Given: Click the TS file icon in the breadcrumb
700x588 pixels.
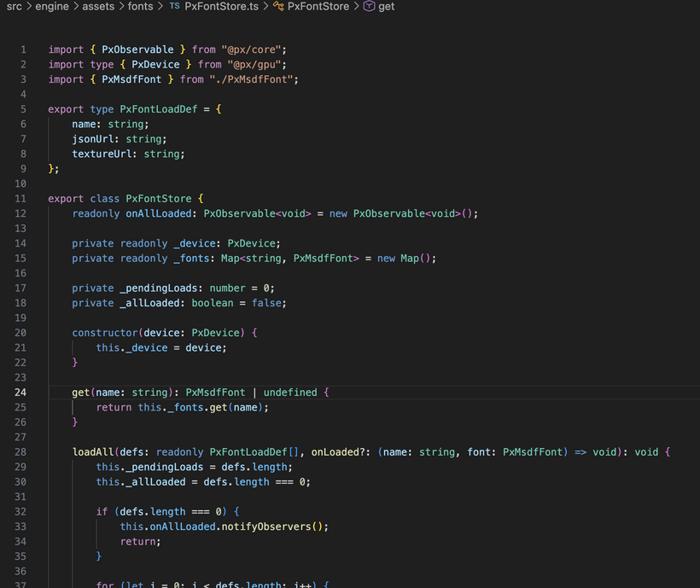Looking at the screenshot, I should tap(174, 6).
